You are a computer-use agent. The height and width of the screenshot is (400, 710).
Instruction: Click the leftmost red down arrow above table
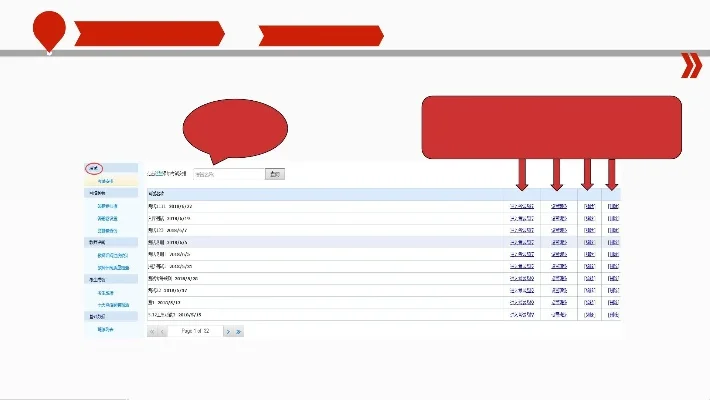click(522, 174)
